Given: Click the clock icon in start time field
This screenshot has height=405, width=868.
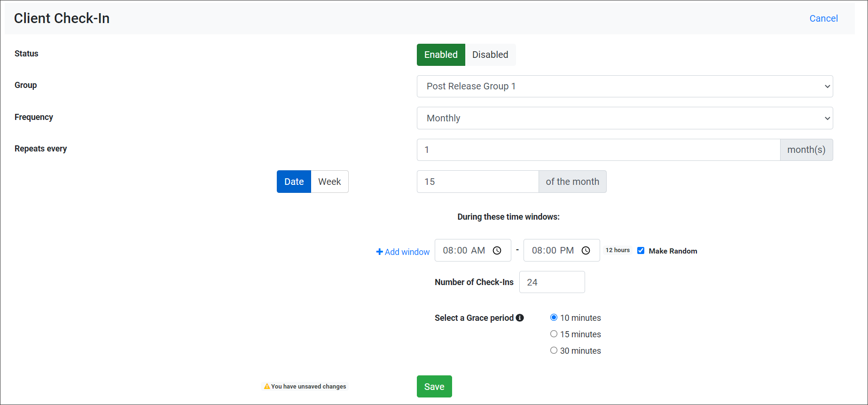Looking at the screenshot, I should click(497, 251).
